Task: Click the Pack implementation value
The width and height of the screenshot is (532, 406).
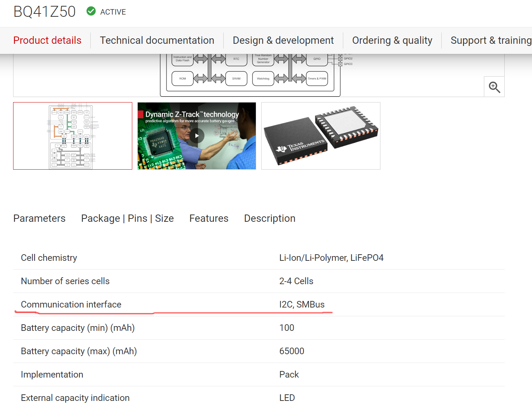Action: (289, 374)
